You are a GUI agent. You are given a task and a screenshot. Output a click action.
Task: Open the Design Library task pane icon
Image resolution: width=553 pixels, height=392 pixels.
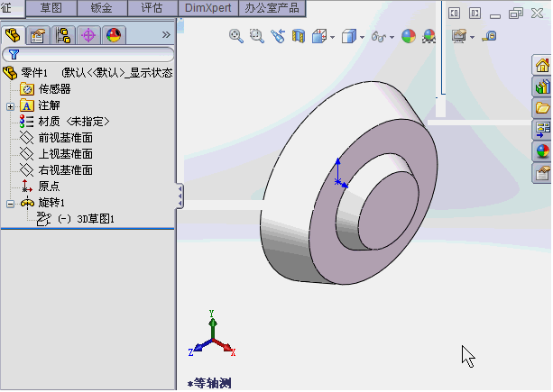[x=542, y=87]
